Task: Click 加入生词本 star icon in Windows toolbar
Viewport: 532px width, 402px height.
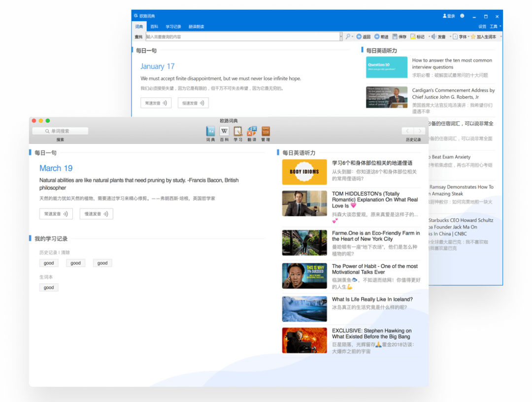Action: (x=473, y=36)
